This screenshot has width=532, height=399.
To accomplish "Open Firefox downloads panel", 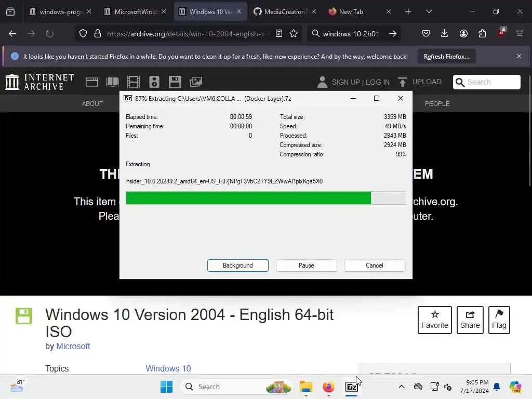I will (x=445, y=34).
